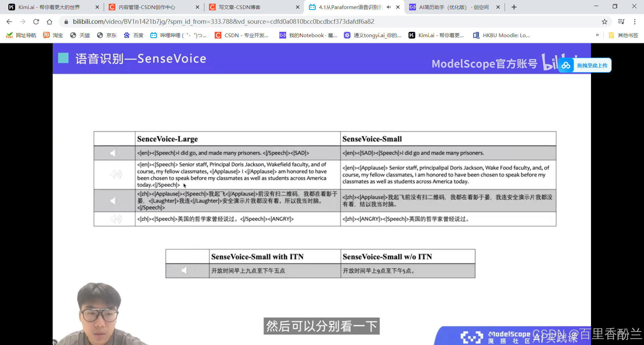The height and width of the screenshot is (345, 644).
Task: Close the AI简历助手 tab
Action: (x=498, y=7)
